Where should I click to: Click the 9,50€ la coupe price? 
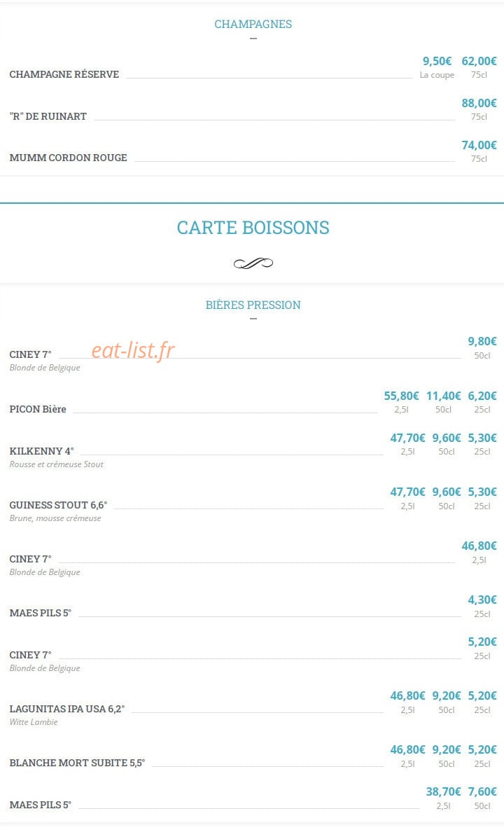pos(437,62)
